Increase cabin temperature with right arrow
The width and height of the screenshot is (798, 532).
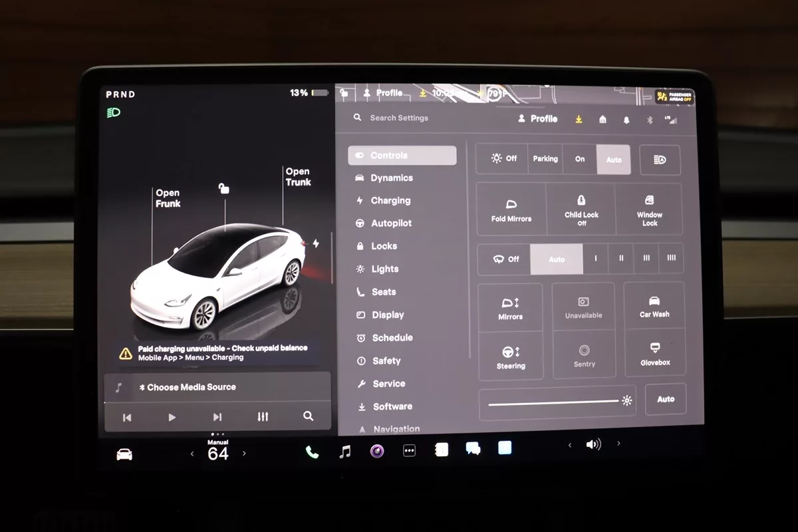244,454
